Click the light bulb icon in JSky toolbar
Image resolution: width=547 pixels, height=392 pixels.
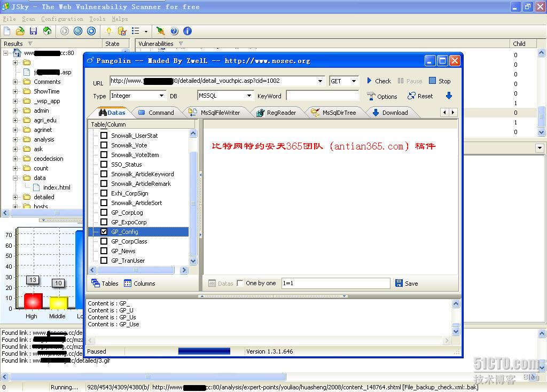(109, 31)
